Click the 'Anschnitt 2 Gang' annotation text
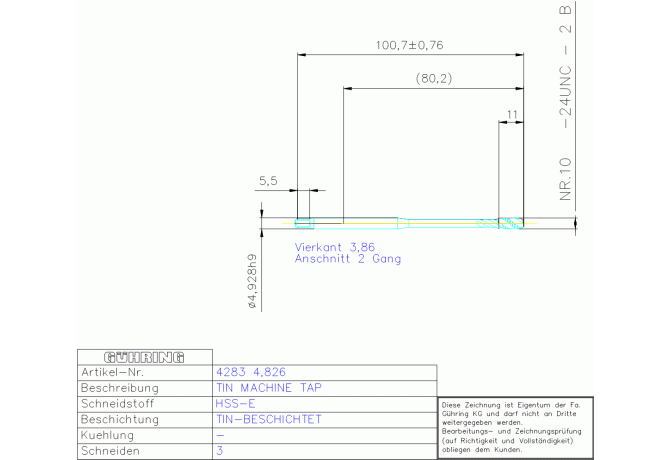The image size is (670, 460). tap(347, 259)
